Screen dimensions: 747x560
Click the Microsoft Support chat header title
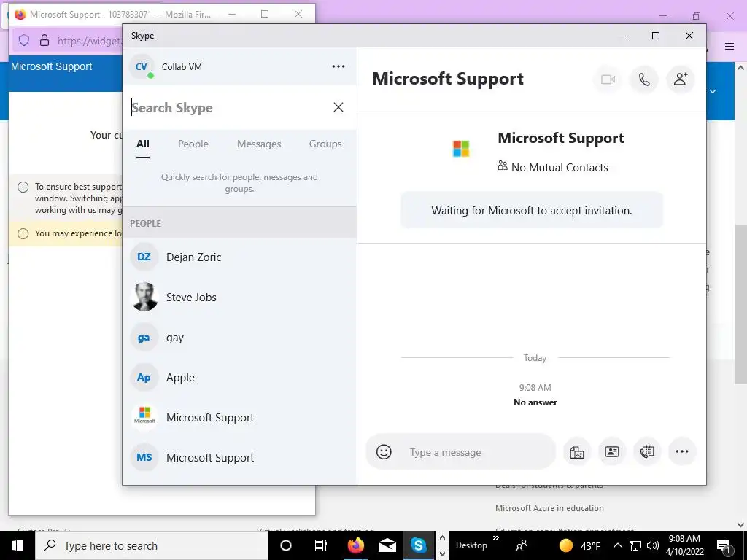click(448, 79)
